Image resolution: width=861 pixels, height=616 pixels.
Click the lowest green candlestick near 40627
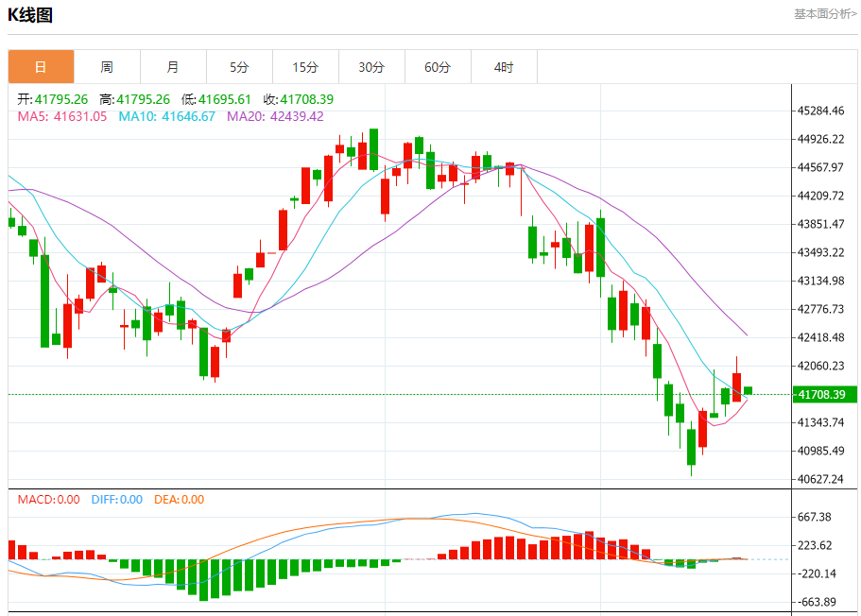[x=691, y=447]
